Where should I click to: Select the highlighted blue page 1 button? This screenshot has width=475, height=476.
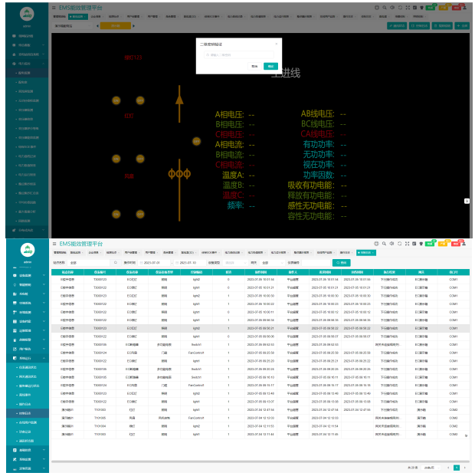456,467
